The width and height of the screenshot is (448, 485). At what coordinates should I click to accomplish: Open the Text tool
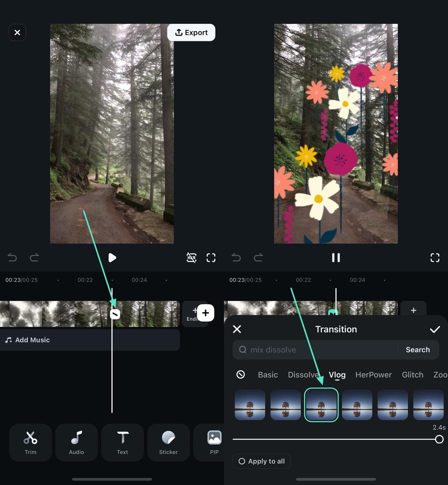122,443
